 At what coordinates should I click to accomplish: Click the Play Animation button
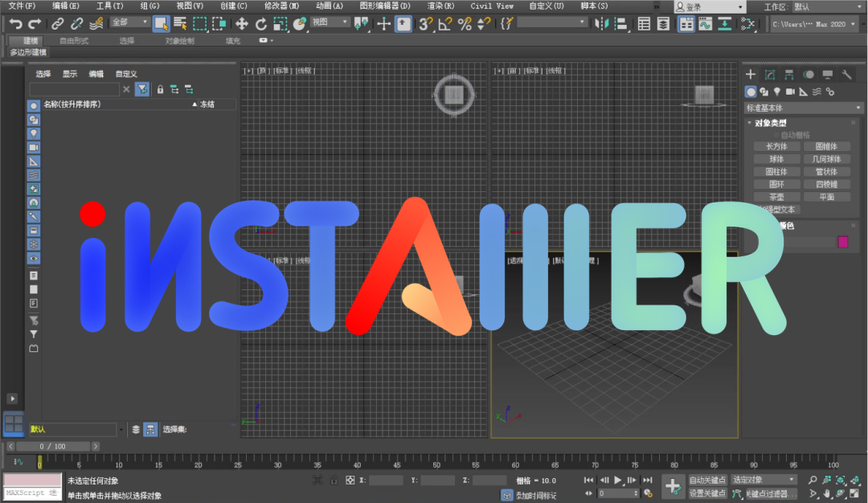click(x=618, y=481)
